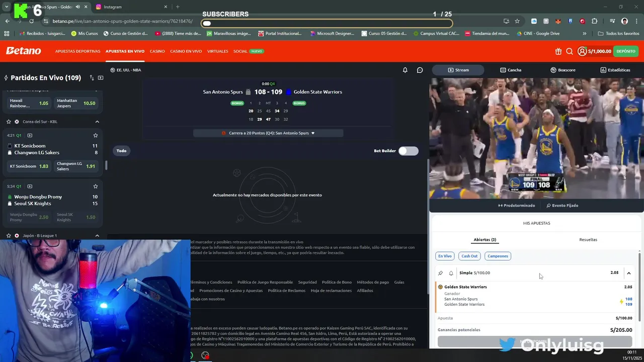Open Métodos de pago link
The height and width of the screenshot is (362, 644).
point(373,282)
